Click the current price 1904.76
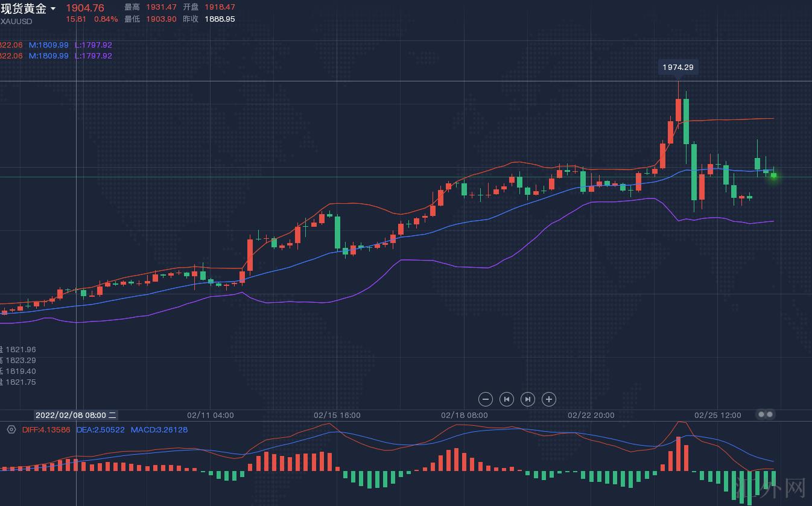This screenshot has height=506, width=812. coord(85,8)
